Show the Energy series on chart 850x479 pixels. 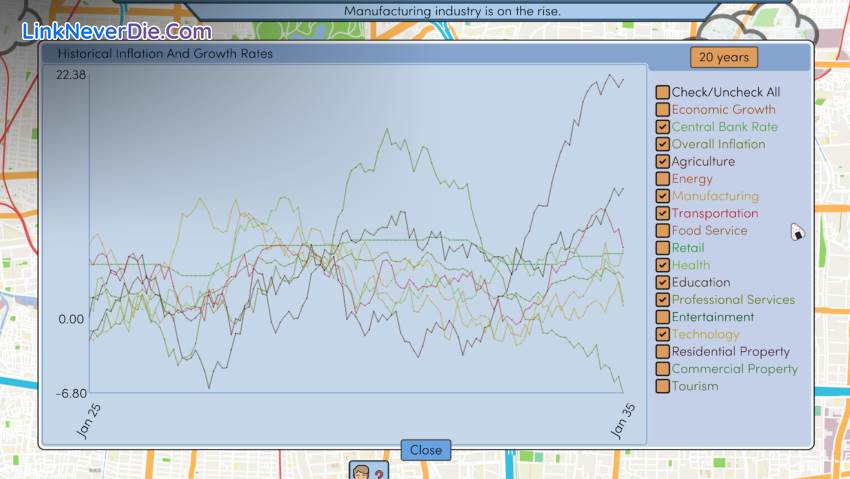(662, 179)
